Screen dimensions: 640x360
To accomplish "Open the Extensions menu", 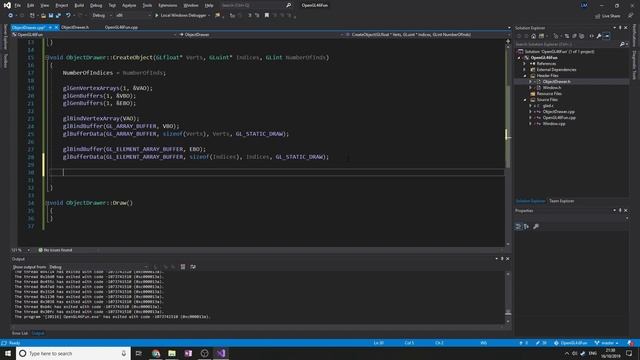I will [x=167, y=5].
